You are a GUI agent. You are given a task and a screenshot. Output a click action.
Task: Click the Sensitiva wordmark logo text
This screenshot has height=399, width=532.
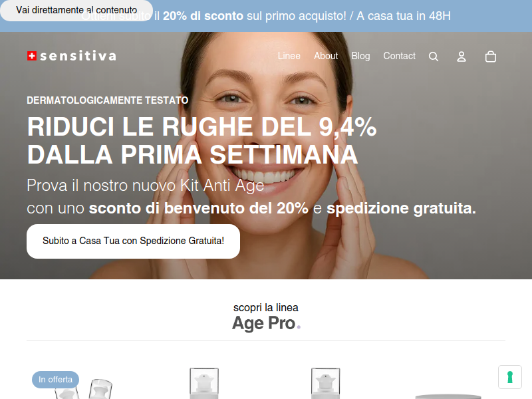point(78,56)
